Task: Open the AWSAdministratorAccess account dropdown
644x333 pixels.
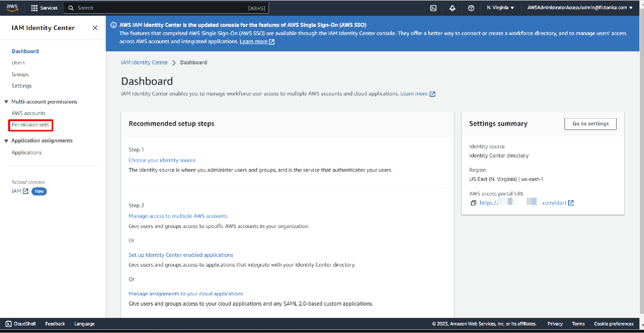Action: tap(580, 8)
